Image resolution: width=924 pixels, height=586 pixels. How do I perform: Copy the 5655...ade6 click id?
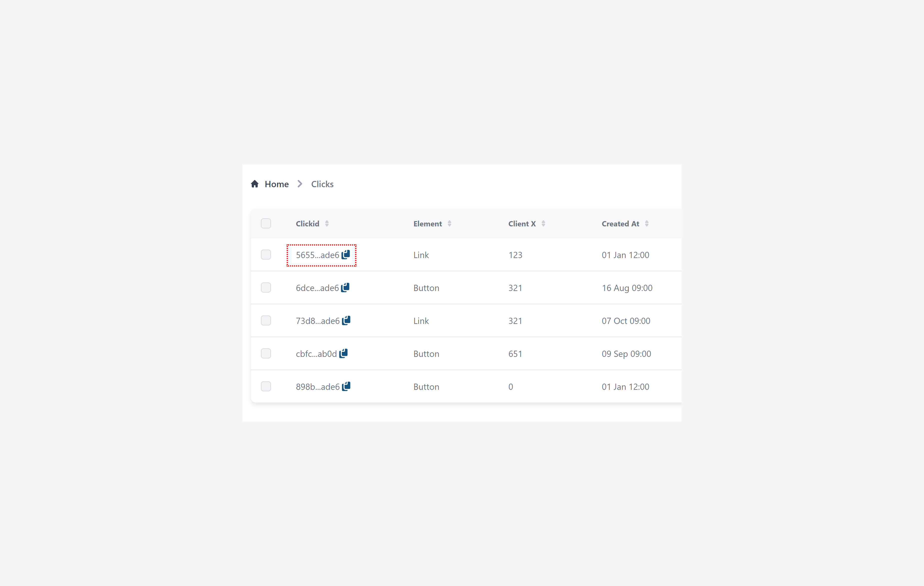[x=346, y=255]
